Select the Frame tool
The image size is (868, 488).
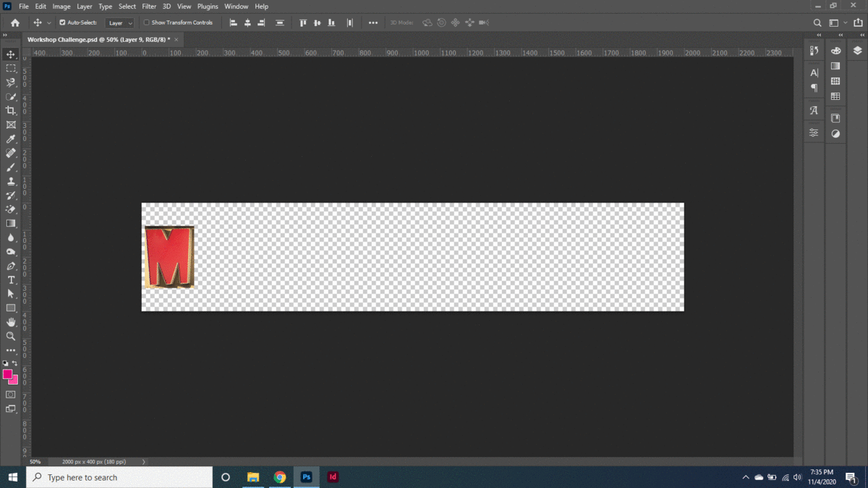pyautogui.click(x=11, y=125)
